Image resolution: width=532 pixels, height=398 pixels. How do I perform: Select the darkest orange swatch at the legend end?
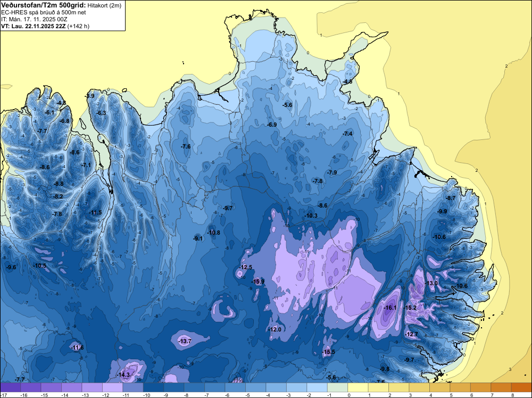(522, 387)
